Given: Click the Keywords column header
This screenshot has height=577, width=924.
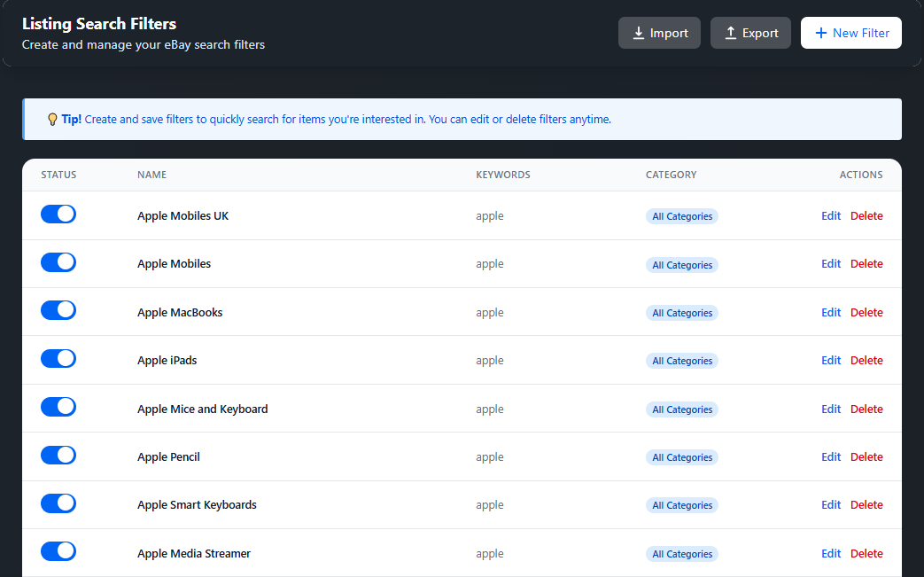Looking at the screenshot, I should pyautogui.click(x=502, y=175).
